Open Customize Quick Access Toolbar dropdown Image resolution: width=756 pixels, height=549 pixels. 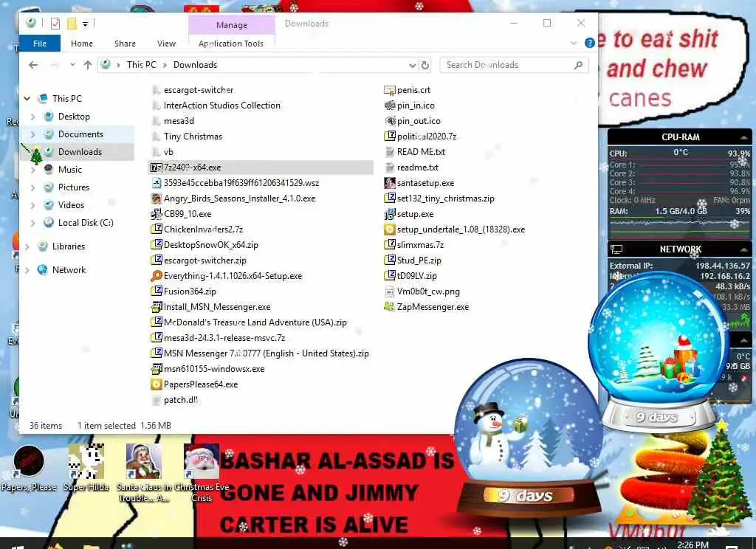[x=86, y=24]
